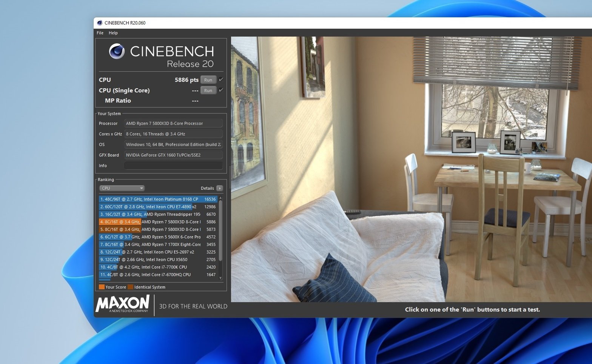
Task: Toggle the CPU test checkbox
Action: pos(221,80)
